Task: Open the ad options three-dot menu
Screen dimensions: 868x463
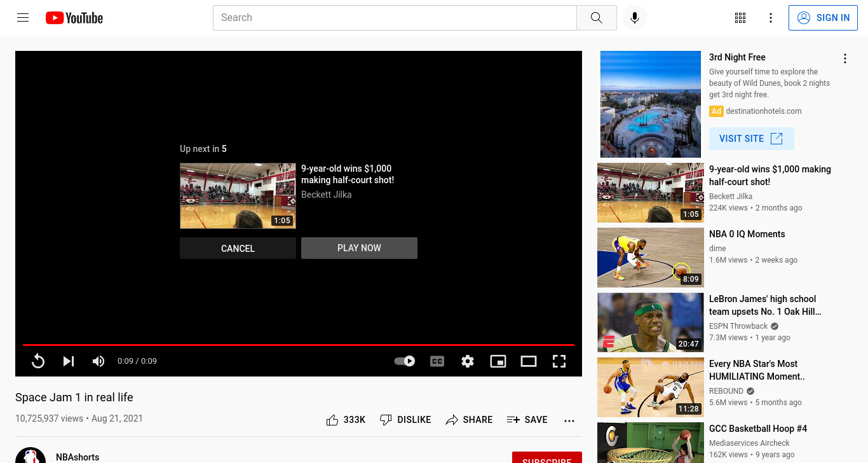Action: point(845,59)
